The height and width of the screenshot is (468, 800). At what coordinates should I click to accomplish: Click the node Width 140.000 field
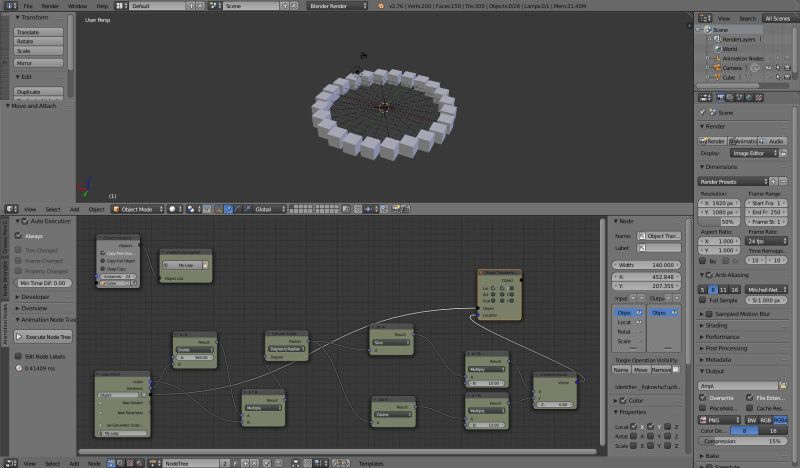646,265
